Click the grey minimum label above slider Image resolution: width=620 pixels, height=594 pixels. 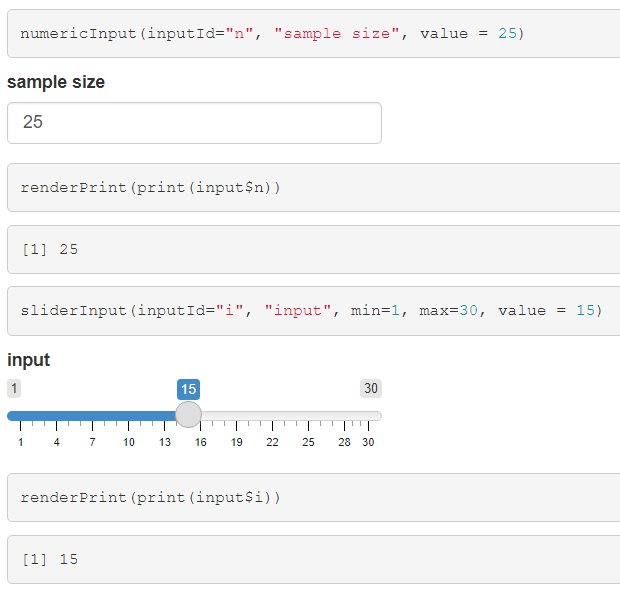[15, 389]
